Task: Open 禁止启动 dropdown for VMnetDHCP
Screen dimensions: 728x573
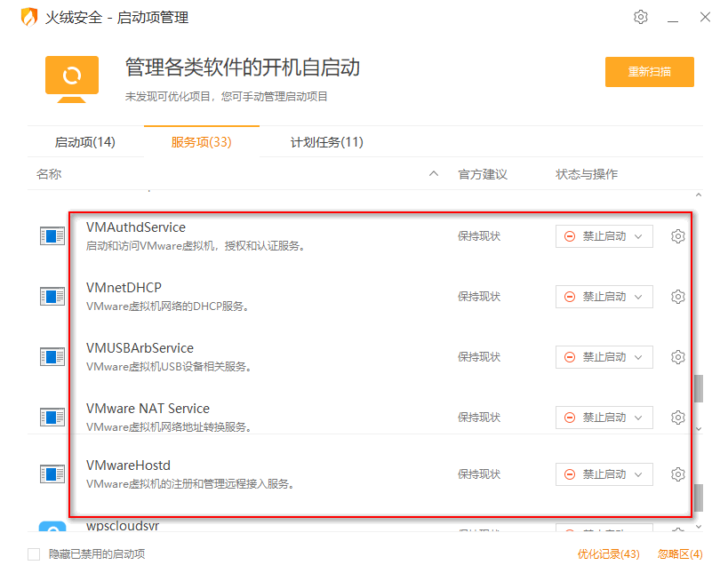Action: [604, 297]
